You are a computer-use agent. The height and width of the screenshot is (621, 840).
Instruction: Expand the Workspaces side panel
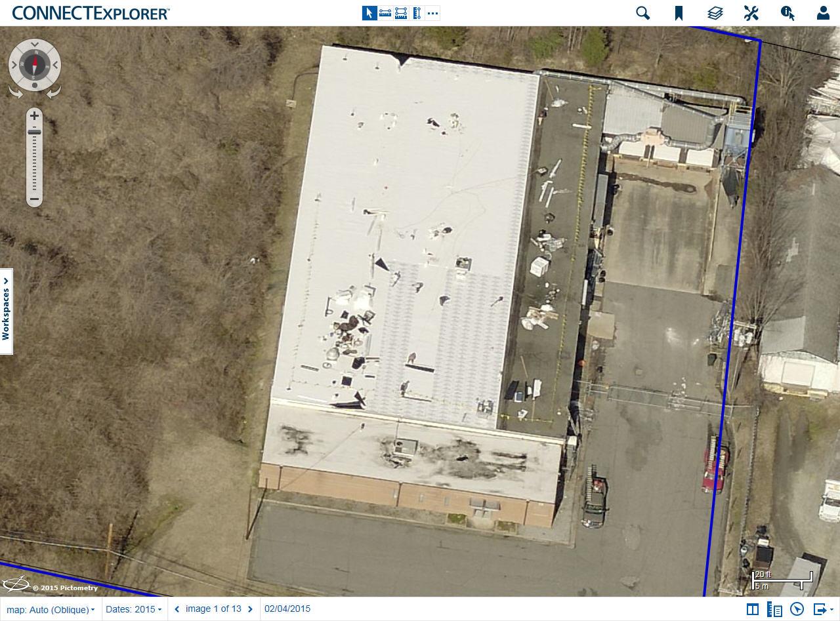pos(6,311)
